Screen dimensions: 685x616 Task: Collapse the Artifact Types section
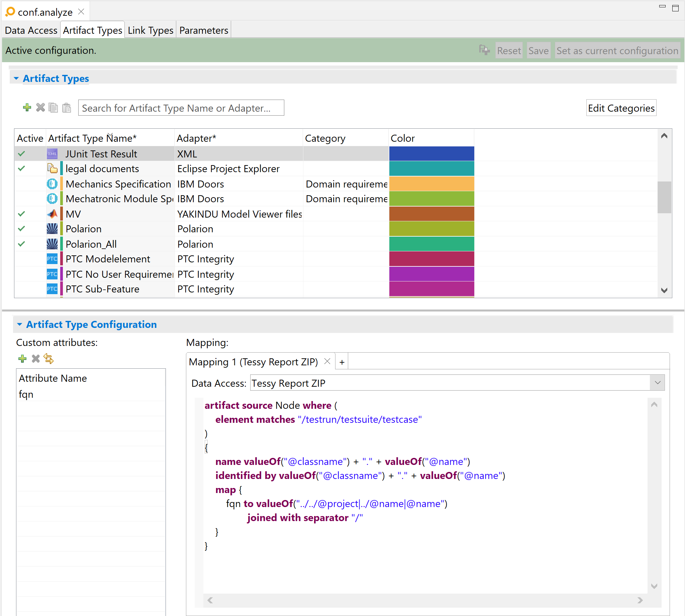point(16,79)
